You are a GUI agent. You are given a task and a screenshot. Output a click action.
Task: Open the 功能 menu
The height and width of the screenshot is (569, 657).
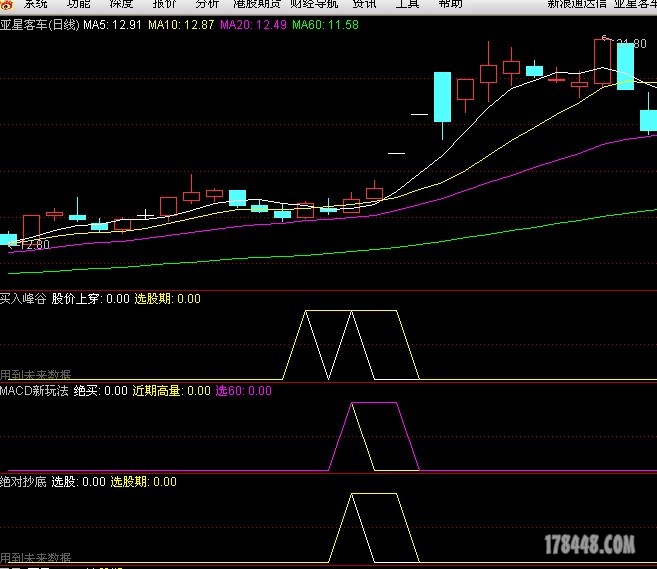pyautogui.click(x=79, y=4)
